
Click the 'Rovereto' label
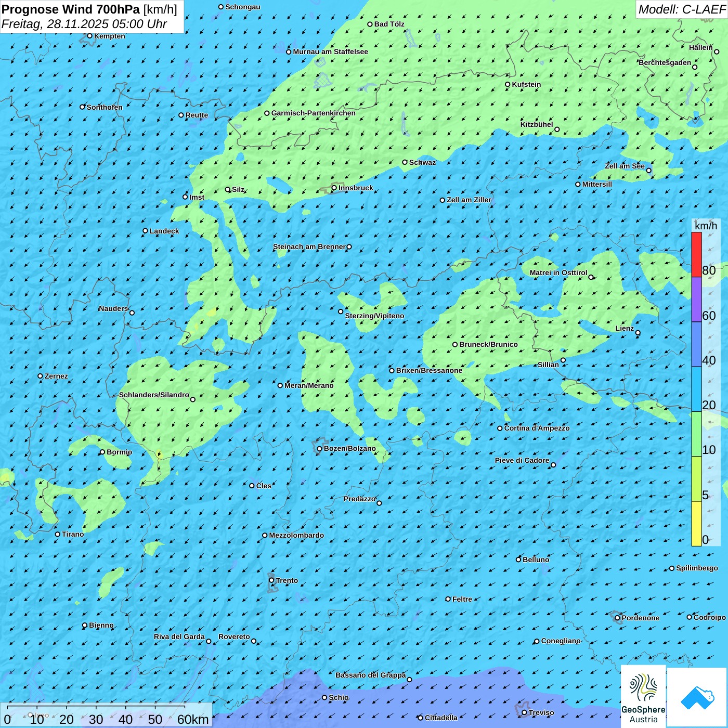[x=234, y=636]
